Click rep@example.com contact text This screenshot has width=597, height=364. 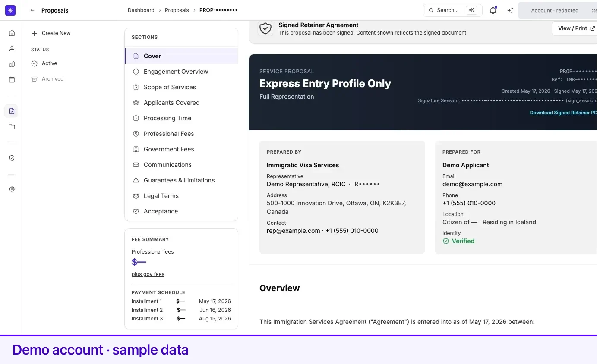click(294, 231)
